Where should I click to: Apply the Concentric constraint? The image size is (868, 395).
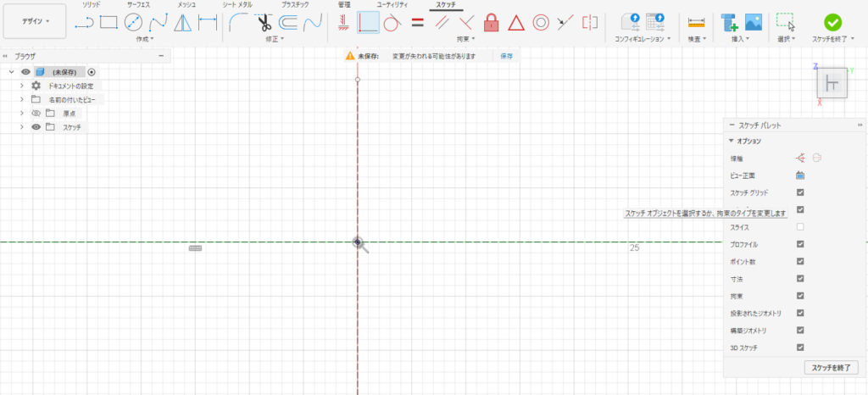pos(541,23)
